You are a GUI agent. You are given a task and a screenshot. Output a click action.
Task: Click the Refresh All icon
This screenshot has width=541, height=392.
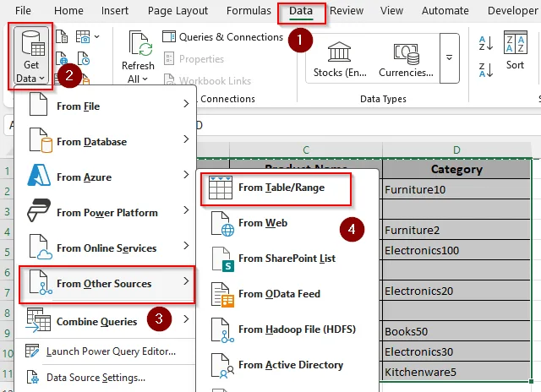pyautogui.click(x=140, y=43)
